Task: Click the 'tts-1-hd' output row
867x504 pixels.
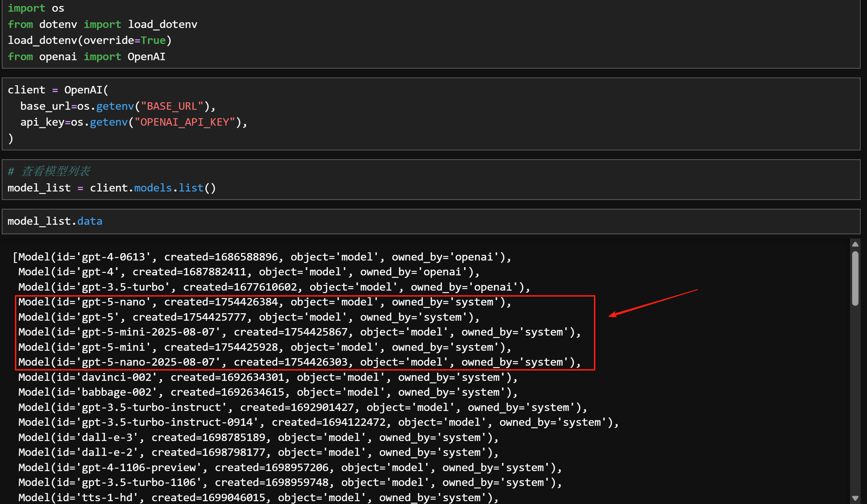Action: click(259, 498)
